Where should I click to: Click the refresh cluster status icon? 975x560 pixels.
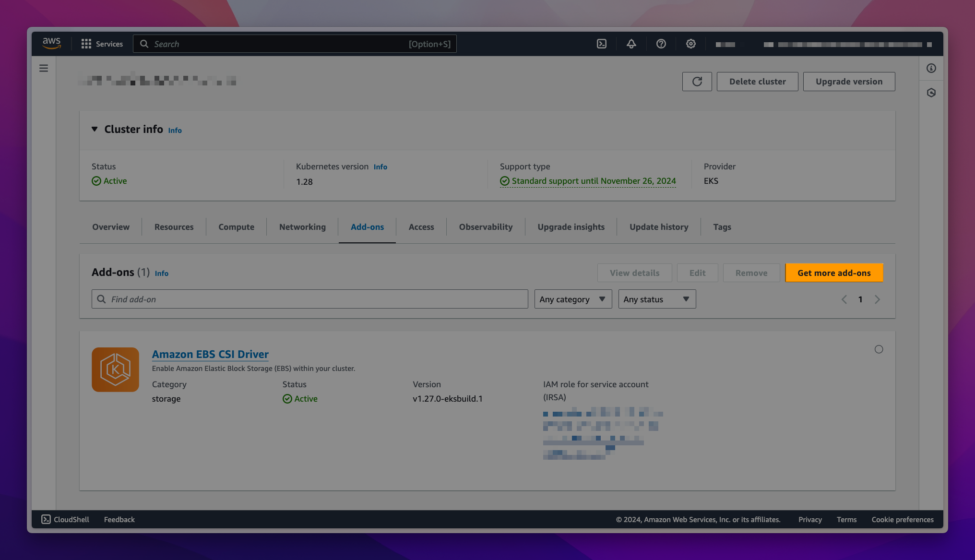[697, 81]
